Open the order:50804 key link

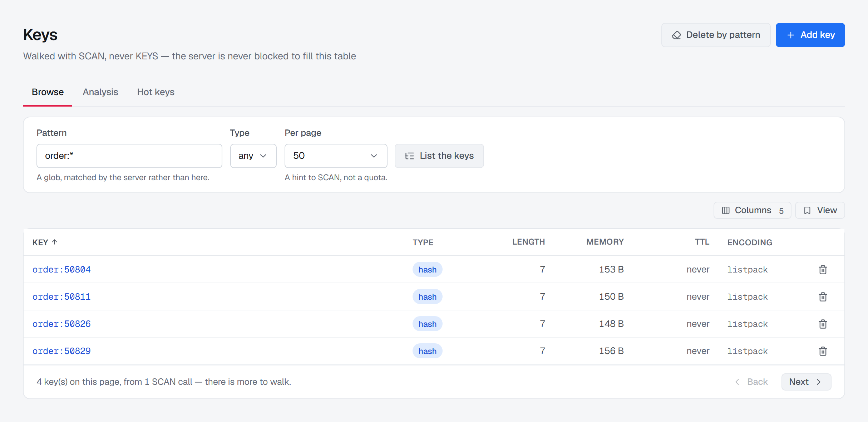click(61, 269)
